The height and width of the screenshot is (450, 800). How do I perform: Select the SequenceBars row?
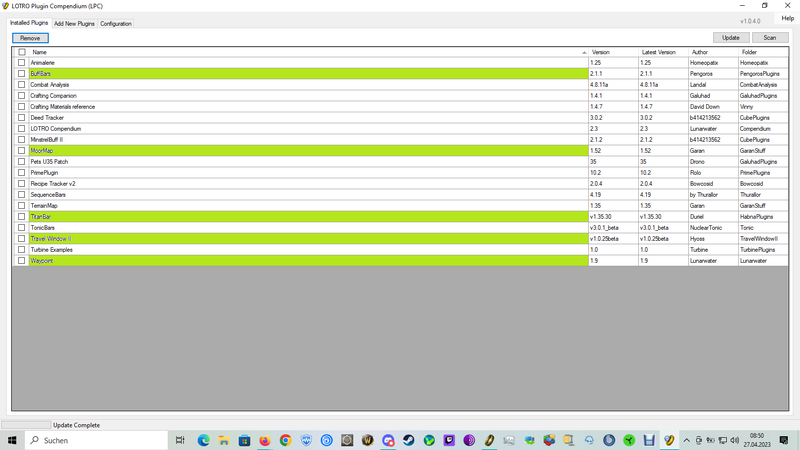(x=401, y=195)
